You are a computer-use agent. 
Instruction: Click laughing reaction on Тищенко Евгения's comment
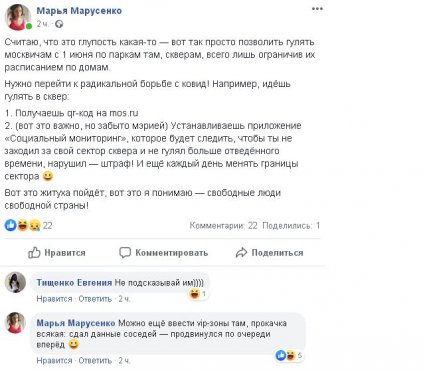tap(197, 294)
